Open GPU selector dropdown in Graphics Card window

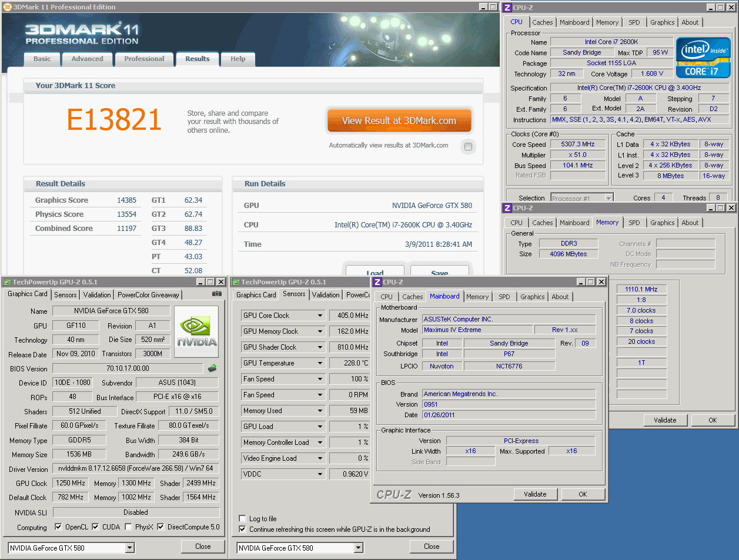(x=130, y=548)
